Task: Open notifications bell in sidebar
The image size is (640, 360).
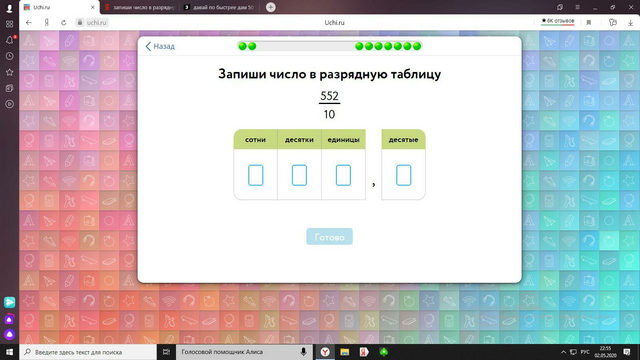Action: [9, 40]
